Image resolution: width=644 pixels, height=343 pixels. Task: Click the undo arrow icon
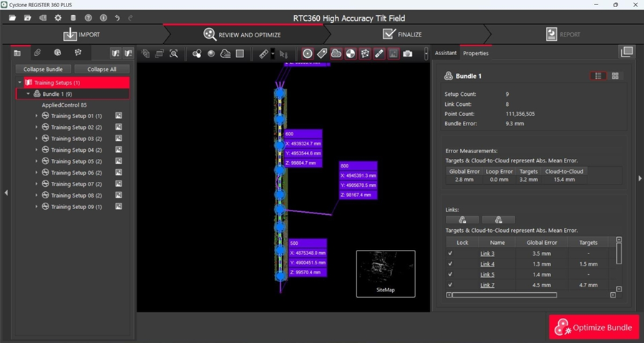click(117, 17)
